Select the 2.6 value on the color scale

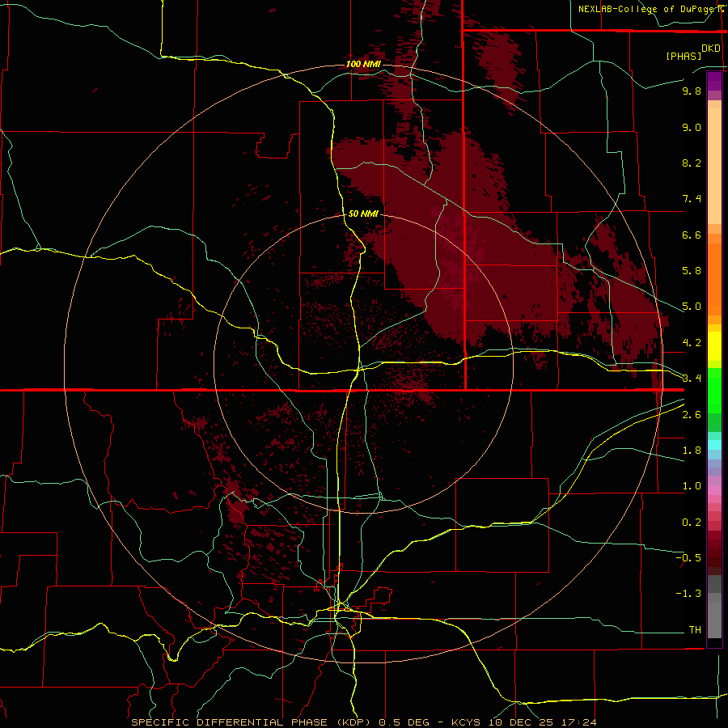692,415
